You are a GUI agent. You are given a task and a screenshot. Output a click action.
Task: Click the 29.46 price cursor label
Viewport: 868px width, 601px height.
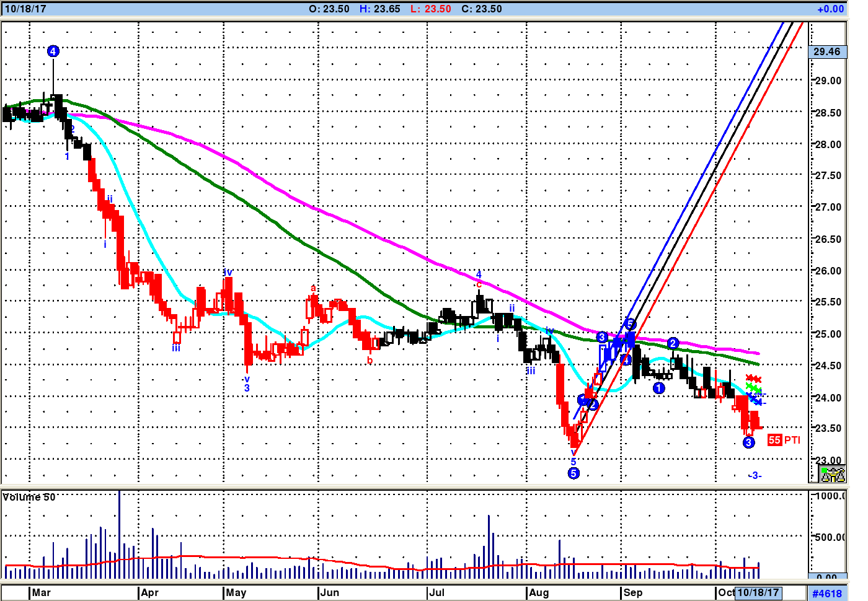827,51
